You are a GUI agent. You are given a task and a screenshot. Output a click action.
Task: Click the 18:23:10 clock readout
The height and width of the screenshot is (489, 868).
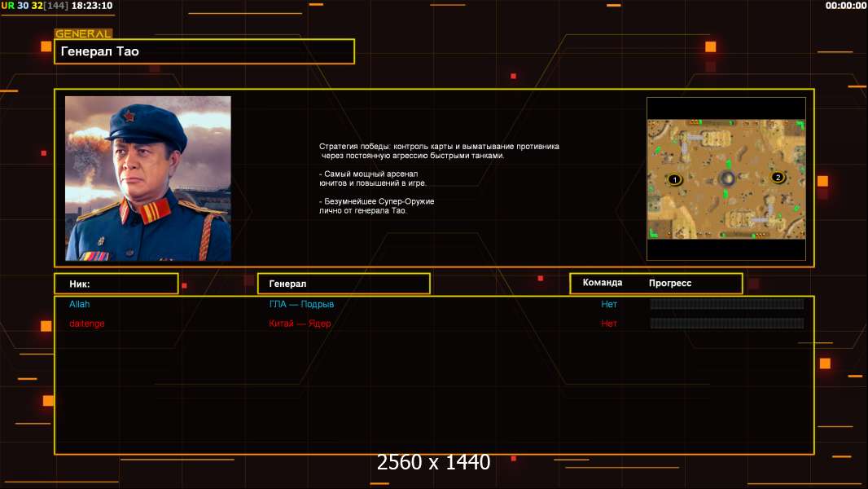pos(92,6)
